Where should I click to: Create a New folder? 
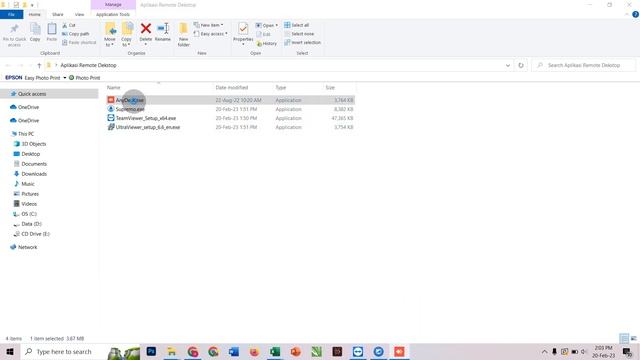click(x=184, y=35)
